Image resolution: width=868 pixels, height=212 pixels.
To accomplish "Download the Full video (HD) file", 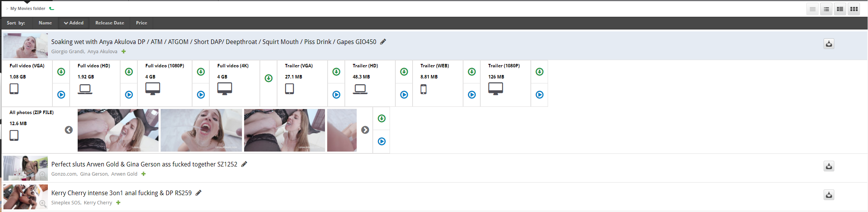I will tap(129, 72).
